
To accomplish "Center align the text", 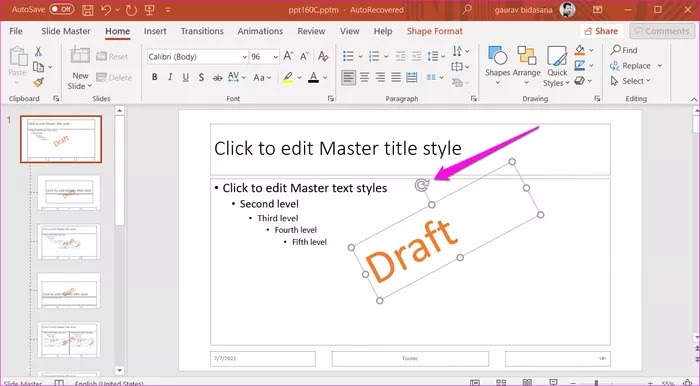I will (364, 77).
